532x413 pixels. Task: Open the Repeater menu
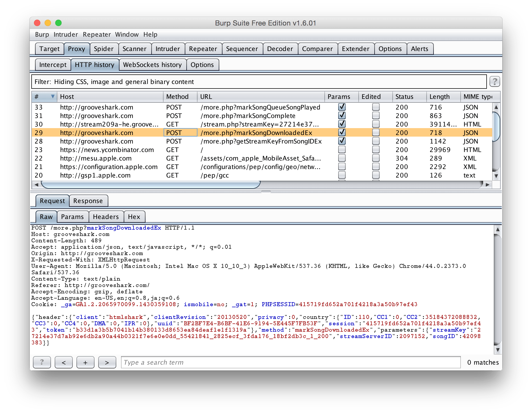click(x=97, y=35)
